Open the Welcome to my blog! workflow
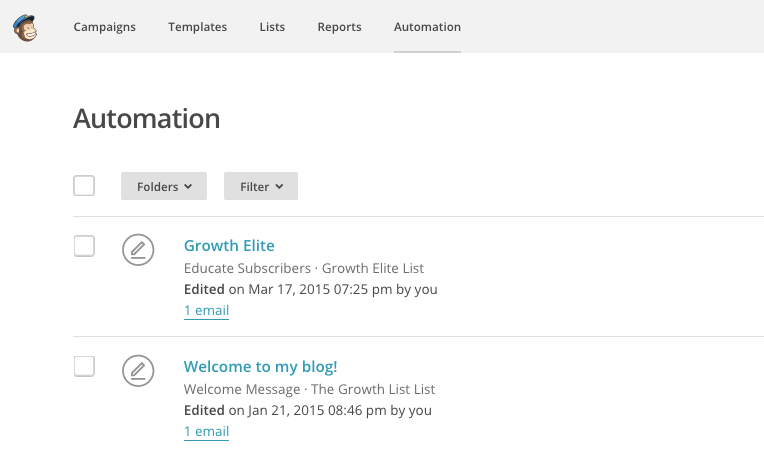This screenshot has height=455, width=764. pos(261,366)
